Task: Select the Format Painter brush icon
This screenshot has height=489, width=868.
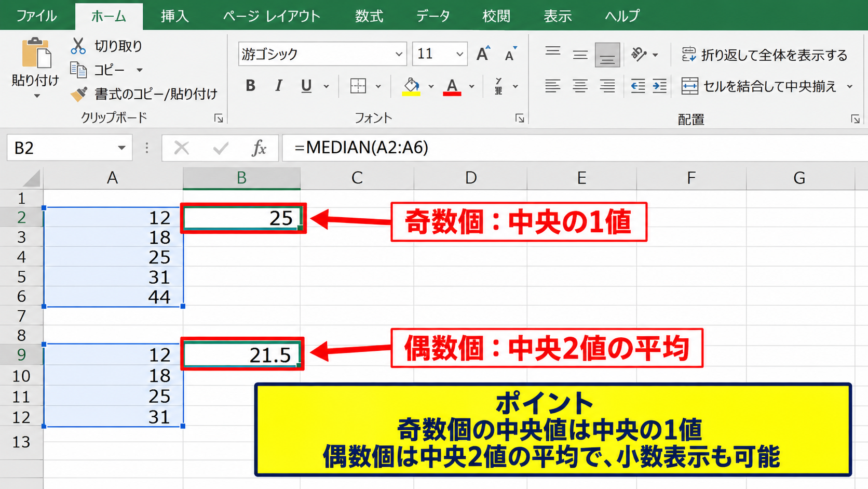Action: 78,94
